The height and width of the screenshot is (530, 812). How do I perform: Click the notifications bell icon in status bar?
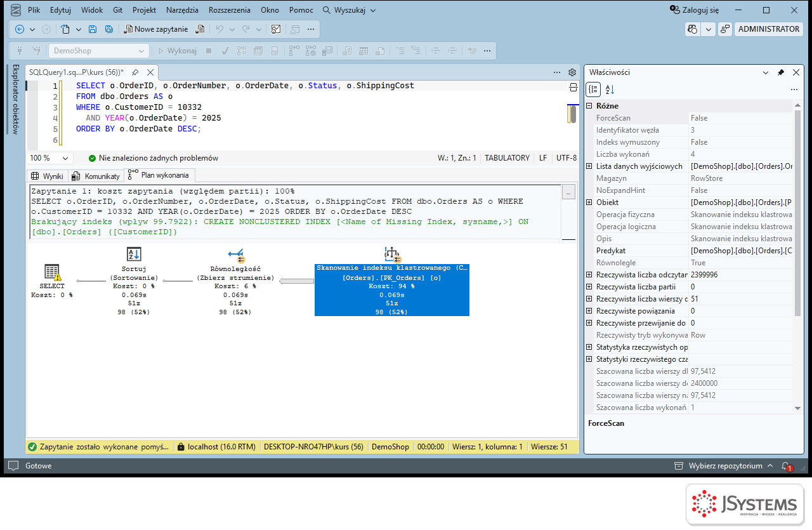tap(786, 466)
